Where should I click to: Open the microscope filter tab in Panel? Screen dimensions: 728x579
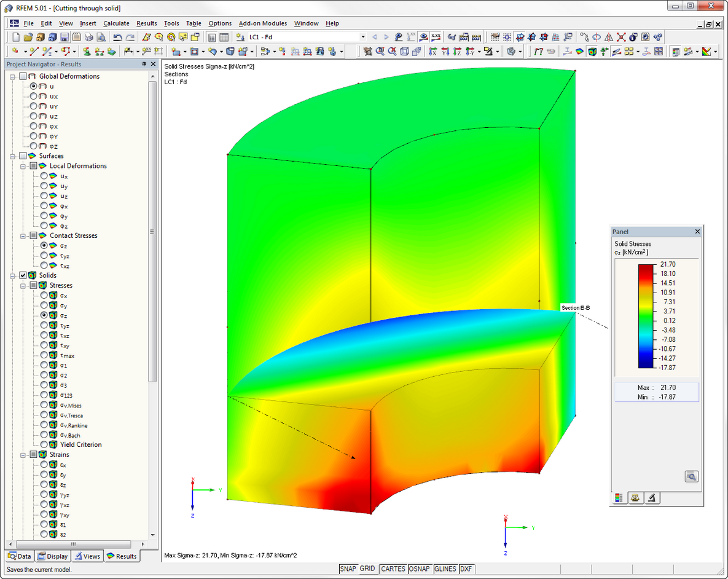click(652, 498)
